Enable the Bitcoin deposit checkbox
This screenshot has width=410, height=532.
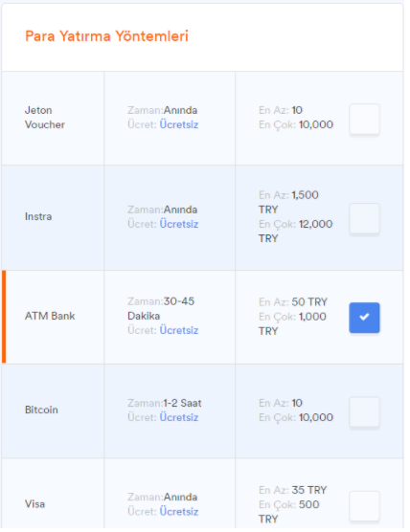pos(364,411)
